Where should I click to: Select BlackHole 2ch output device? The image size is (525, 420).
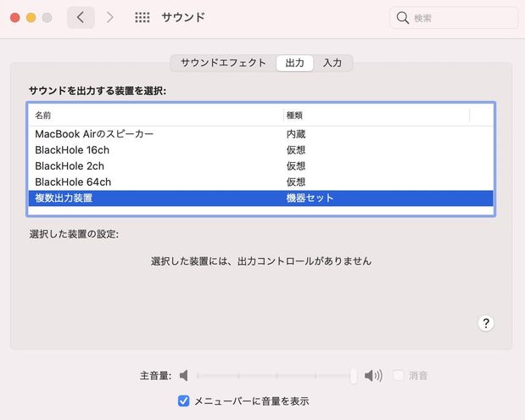tap(261, 166)
